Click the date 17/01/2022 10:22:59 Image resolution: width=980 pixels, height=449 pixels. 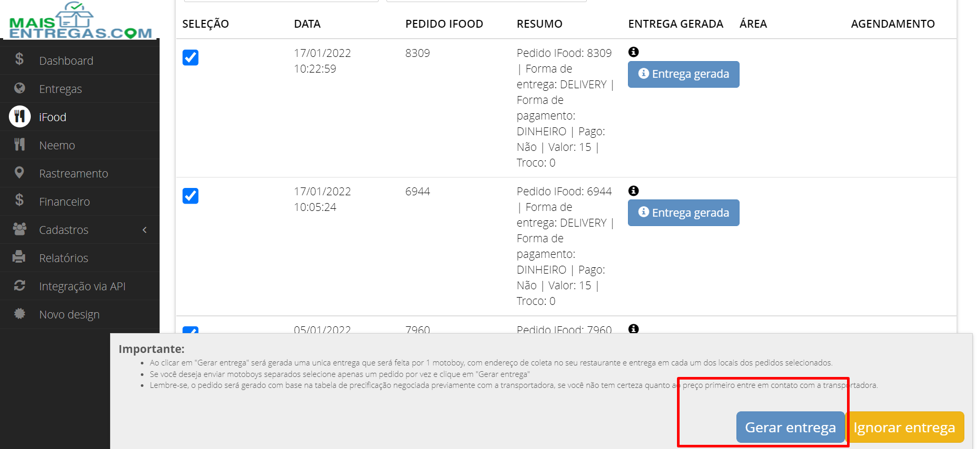pos(322,61)
